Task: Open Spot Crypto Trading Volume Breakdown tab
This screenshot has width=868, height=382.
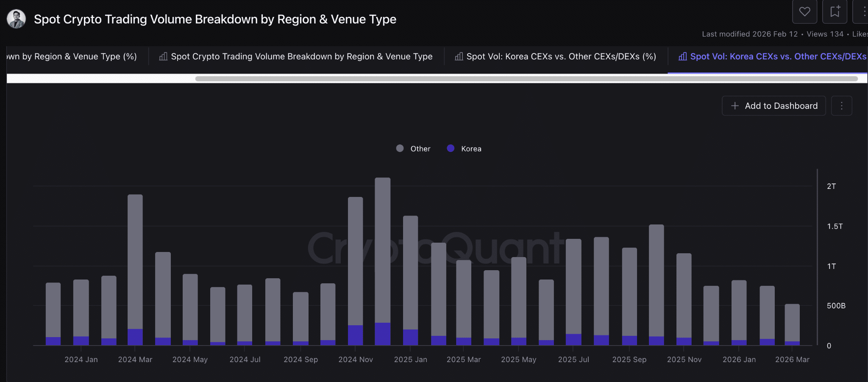Action: point(301,56)
